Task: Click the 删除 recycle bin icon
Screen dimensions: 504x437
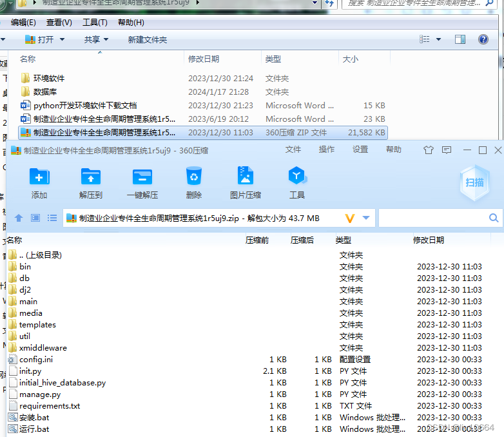Action: click(x=194, y=176)
